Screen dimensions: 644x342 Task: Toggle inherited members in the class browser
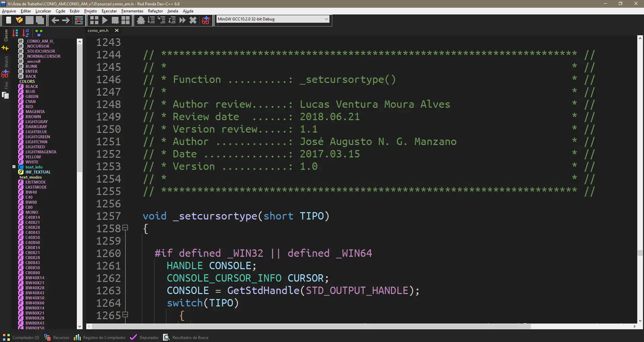click(39, 33)
